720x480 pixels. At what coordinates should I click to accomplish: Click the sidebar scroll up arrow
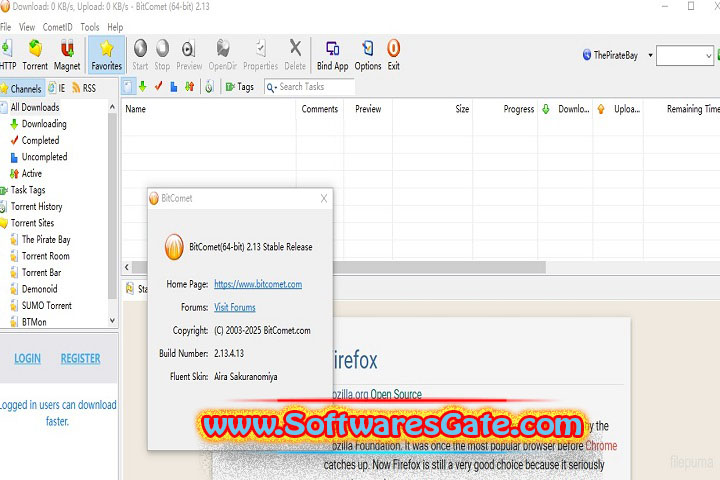click(112, 107)
